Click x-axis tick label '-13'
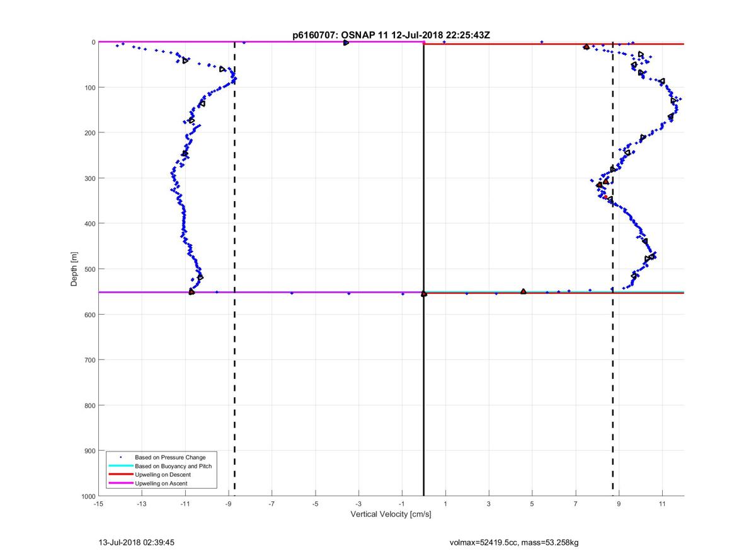 tap(142, 504)
